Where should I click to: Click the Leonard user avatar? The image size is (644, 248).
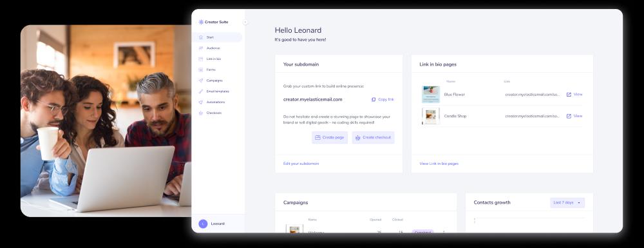click(x=203, y=224)
